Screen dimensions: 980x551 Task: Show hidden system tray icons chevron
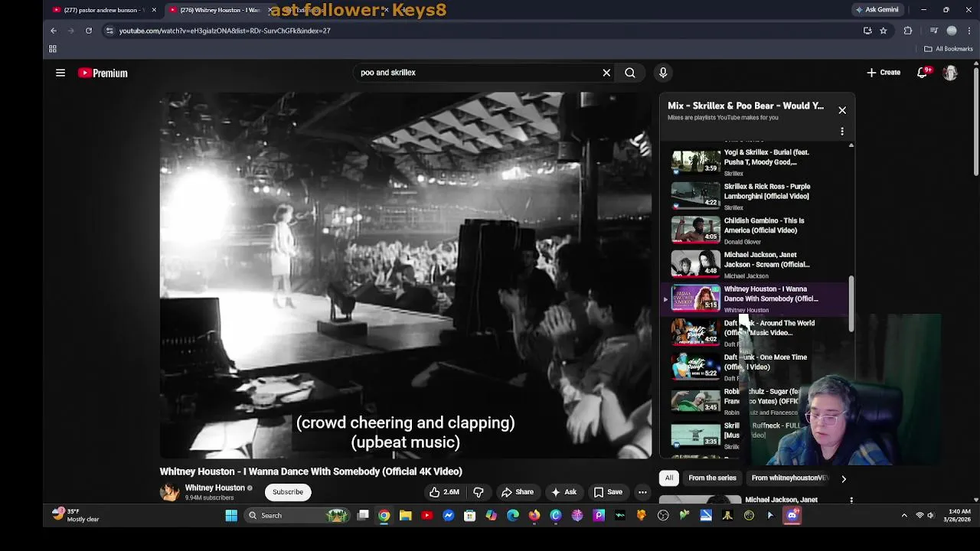pyautogui.click(x=904, y=516)
